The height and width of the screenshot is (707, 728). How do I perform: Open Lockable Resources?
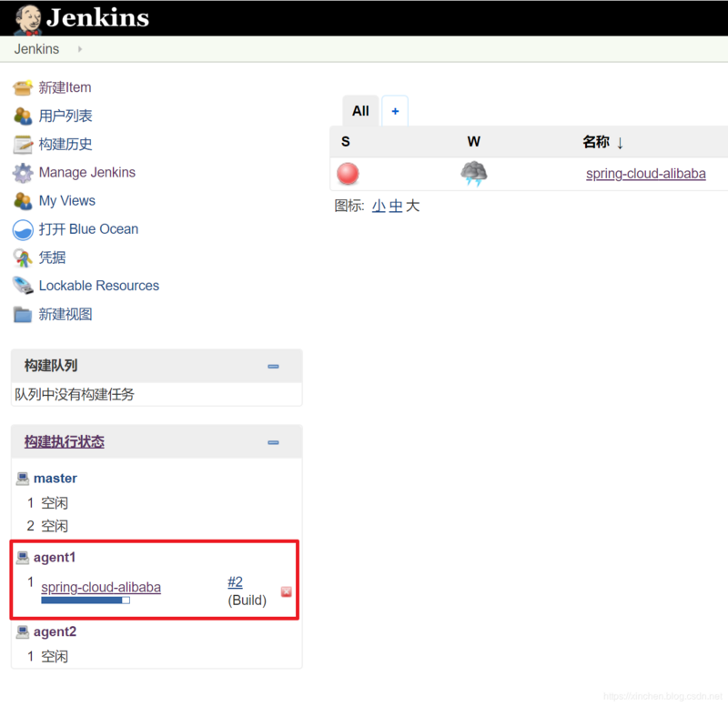[x=98, y=286]
